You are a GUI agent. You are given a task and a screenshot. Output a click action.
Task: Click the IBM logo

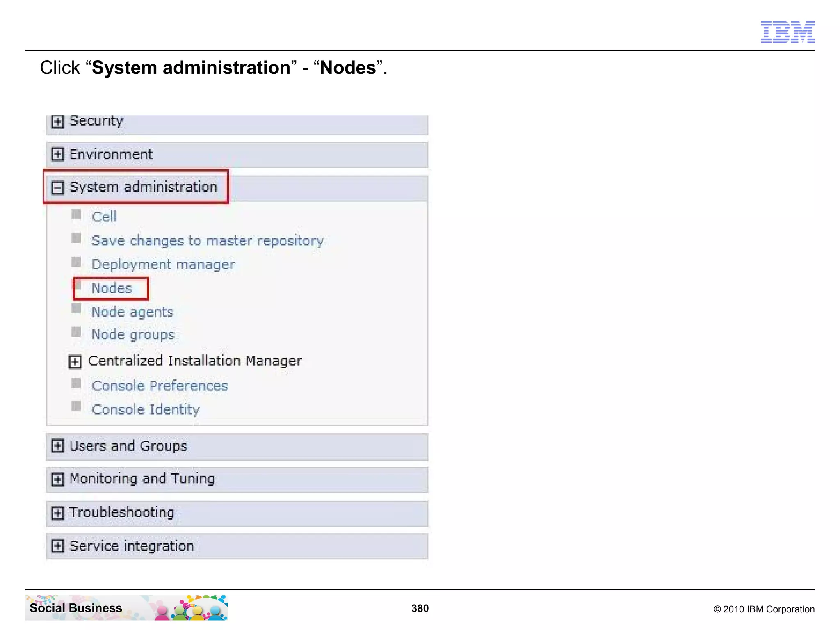787,32
